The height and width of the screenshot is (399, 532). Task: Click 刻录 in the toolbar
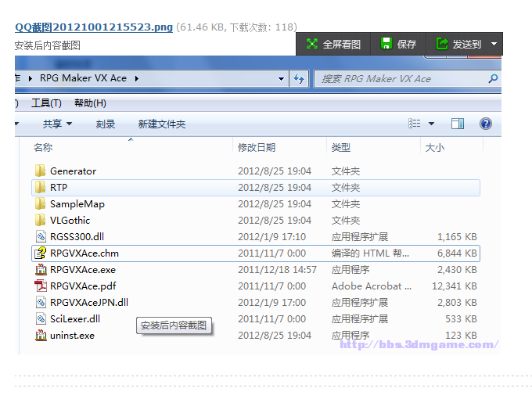[106, 124]
